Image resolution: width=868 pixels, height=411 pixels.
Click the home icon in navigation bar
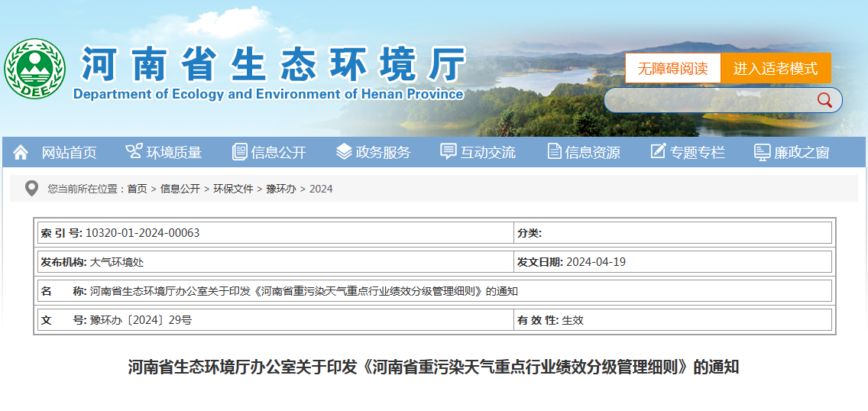pyautogui.click(x=21, y=152)
